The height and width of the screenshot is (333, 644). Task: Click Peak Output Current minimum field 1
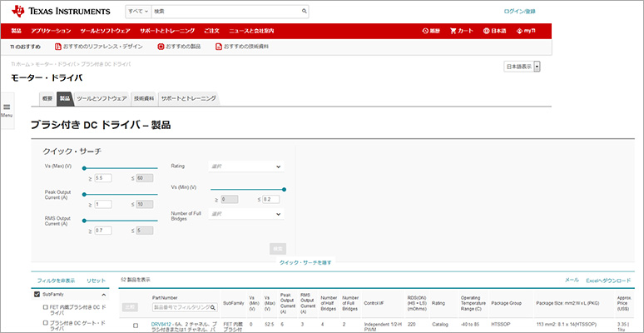[x=102, y=204]
